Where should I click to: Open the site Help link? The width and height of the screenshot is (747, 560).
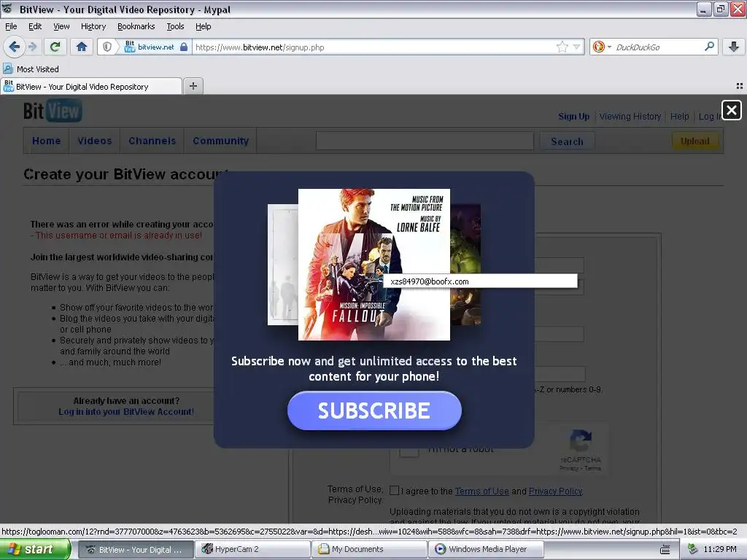tap(679, 116)
